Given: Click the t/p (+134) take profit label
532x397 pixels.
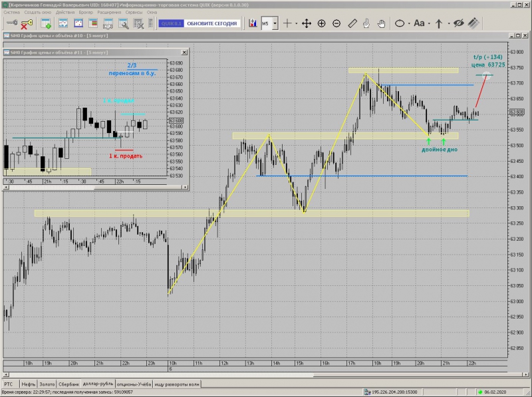Looking at the screenshot, I should click(488, 57).
